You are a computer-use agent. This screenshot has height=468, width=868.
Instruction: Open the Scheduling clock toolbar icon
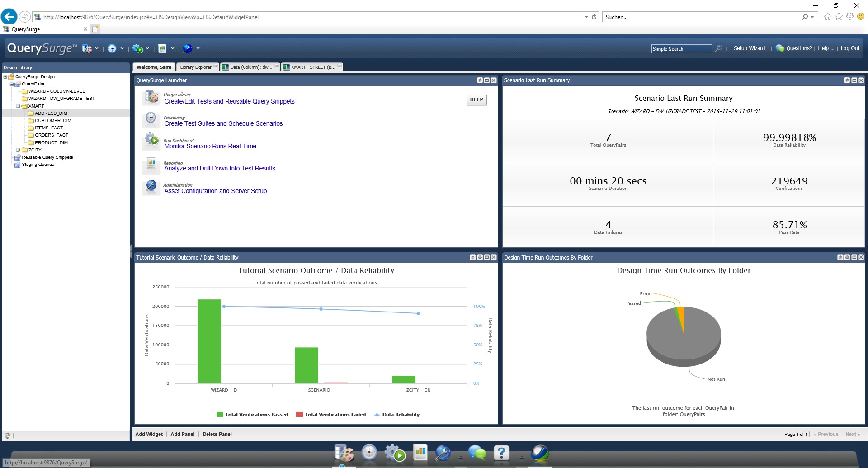[112, 48]
